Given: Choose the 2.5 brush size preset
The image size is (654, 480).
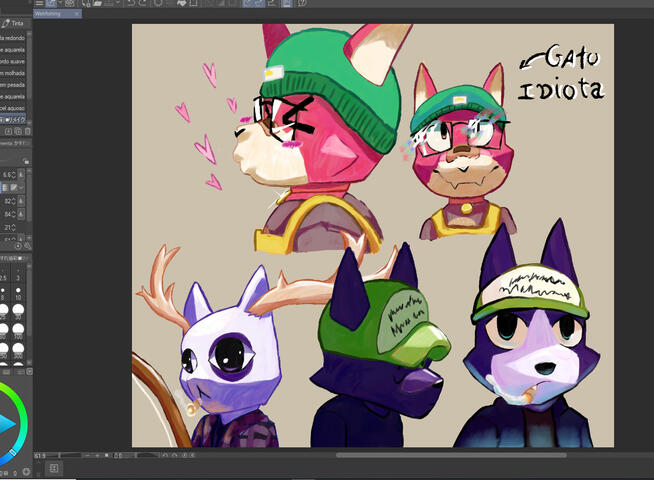Looking at the screenshot, I should (x=3, y=275).
